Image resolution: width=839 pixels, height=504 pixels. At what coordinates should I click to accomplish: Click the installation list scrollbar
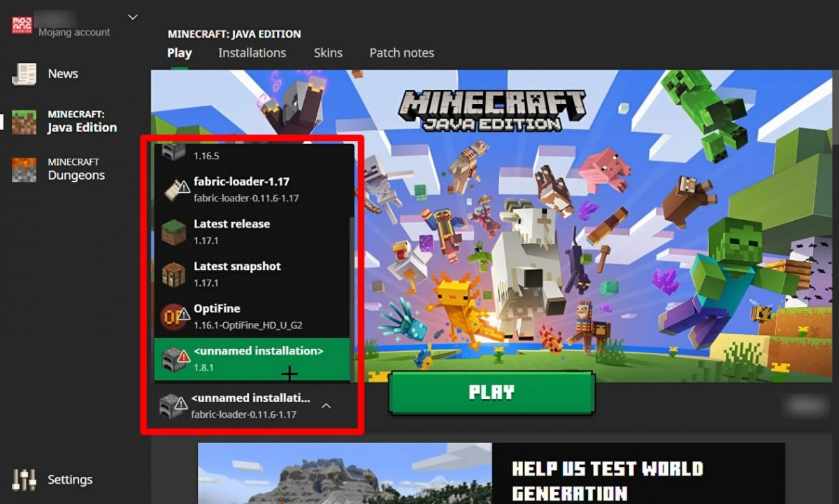tap(352, 298)
